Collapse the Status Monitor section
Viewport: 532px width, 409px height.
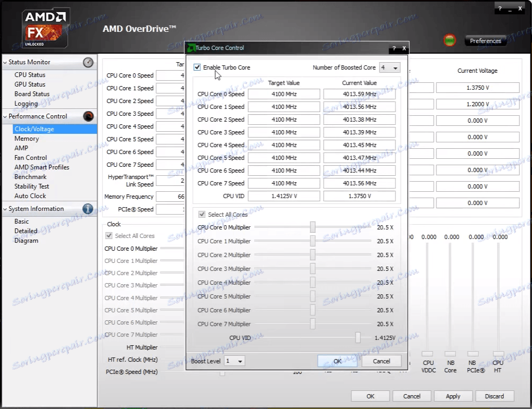5,62
